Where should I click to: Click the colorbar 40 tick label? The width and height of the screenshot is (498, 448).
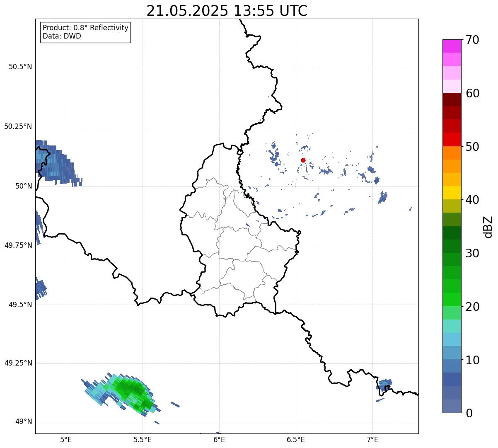pyautogui.click(x=473, y=200)
